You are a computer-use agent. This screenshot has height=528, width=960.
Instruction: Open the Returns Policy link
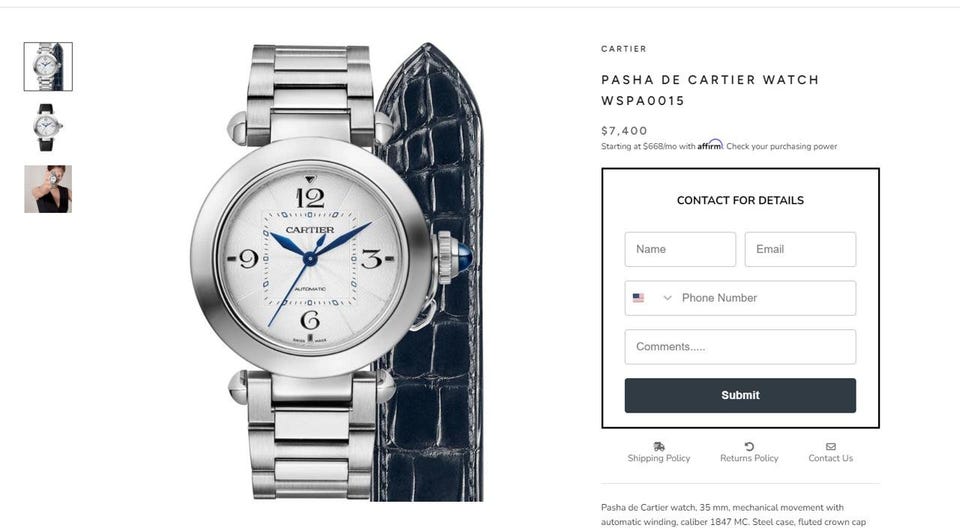749,458
